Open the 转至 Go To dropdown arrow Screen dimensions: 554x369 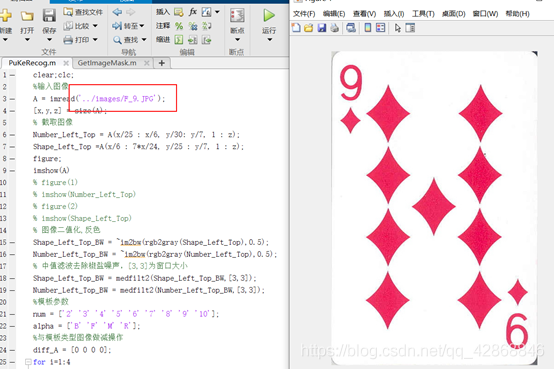pyautogui.click(x=142, y=26)
